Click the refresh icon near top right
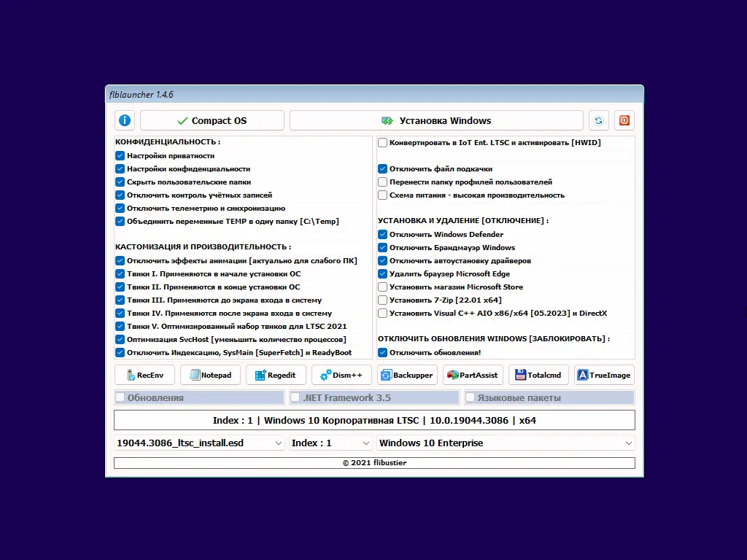The image size is (747, 560). pos(598,120)
